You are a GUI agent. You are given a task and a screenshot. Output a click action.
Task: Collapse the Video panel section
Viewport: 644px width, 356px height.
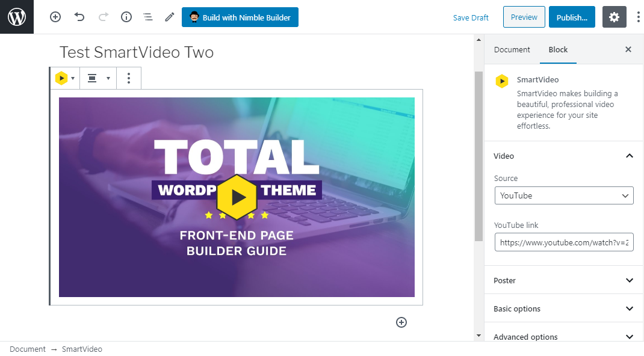click(563, 156)
